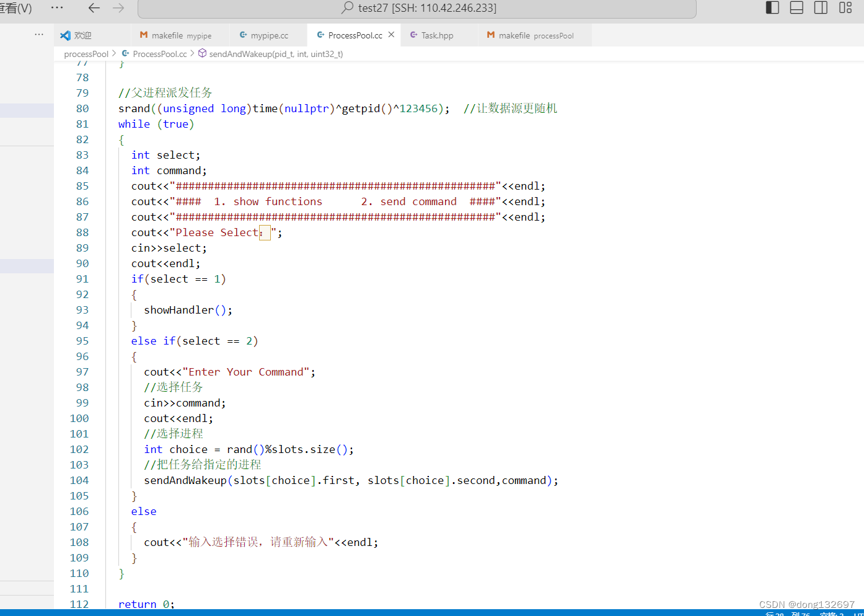The height and width of the screenshot is (616, 864).
Task: Click 'int choice = rand()' line
Action: (x=249, y=449)
